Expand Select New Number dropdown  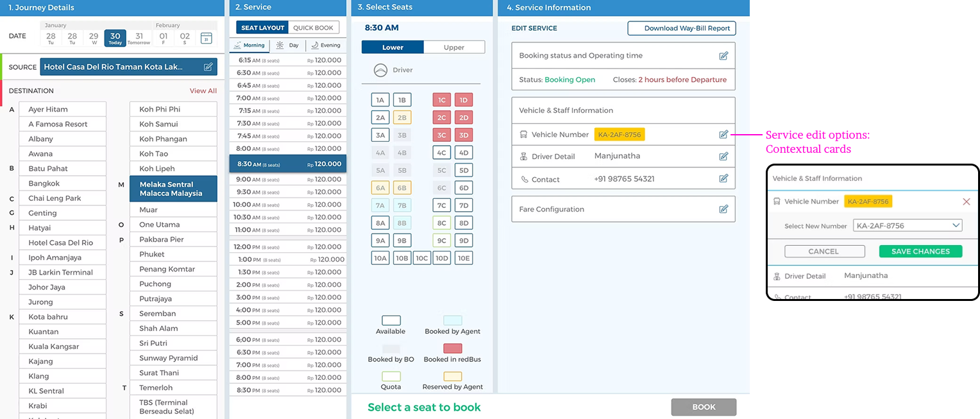[956, 225]
